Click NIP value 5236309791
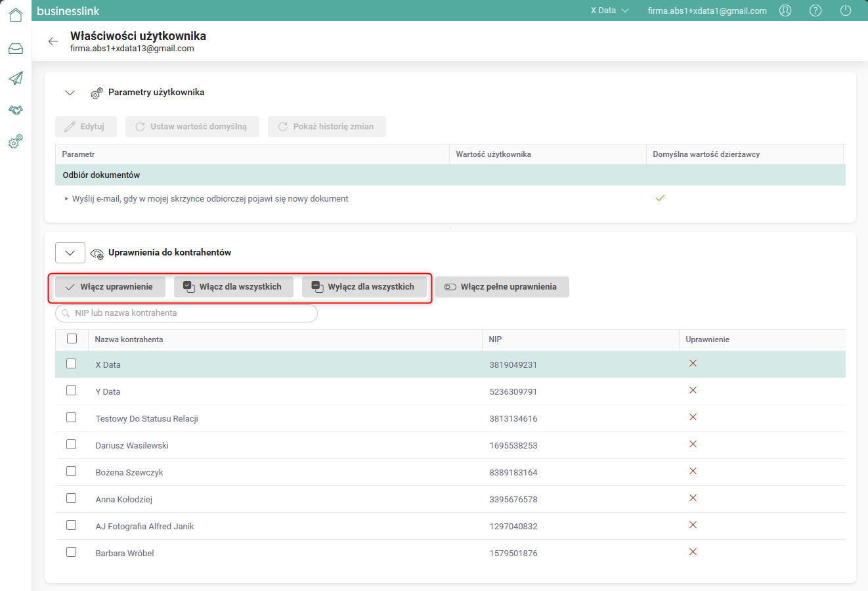 (513, 392)
